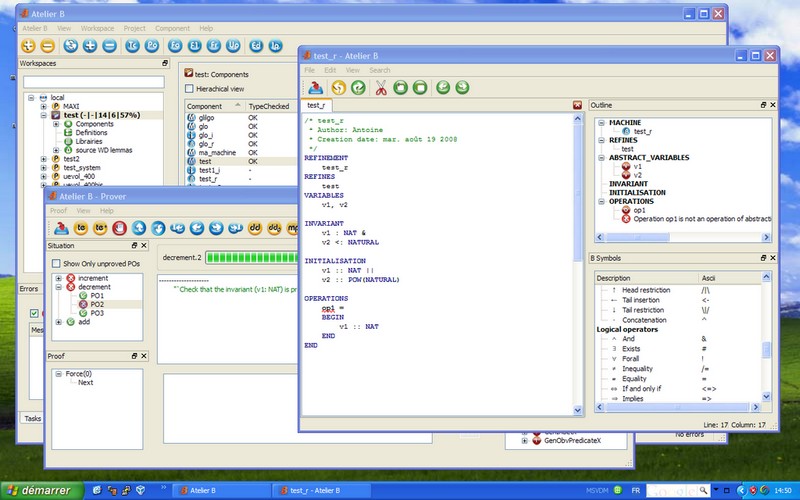This screenshot has height=500, width=800.
Task: Click the 'Po' proof obligation toolbar icon
Action: 152,46
